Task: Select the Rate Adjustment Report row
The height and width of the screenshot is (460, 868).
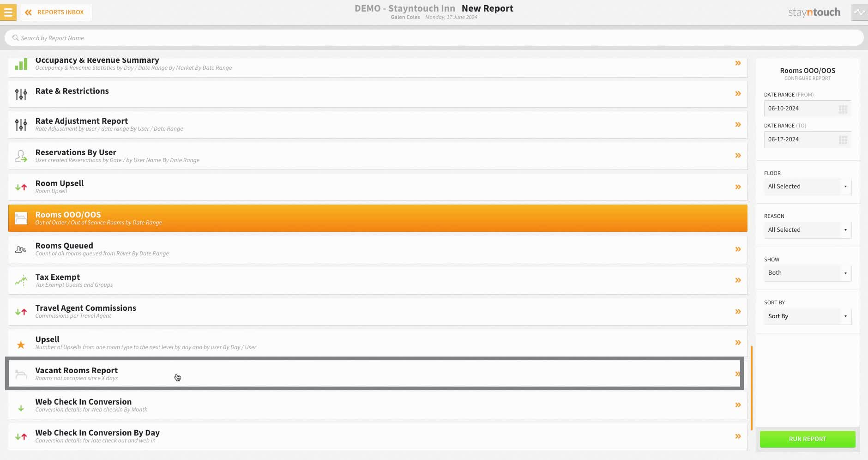Action: (378, 125)
